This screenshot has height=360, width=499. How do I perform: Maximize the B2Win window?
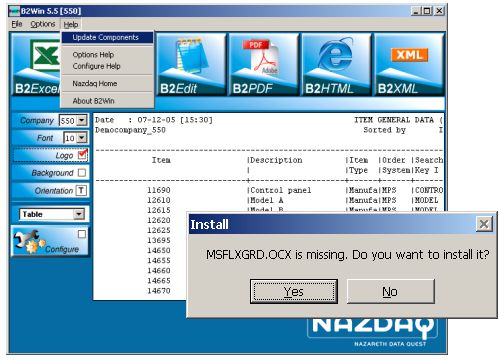tap(426, 11)
